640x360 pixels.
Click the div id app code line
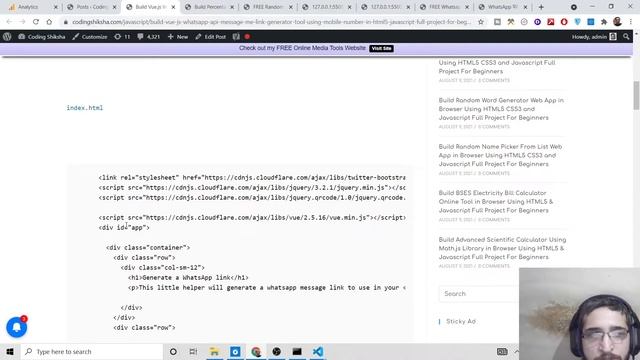(124, 228)
